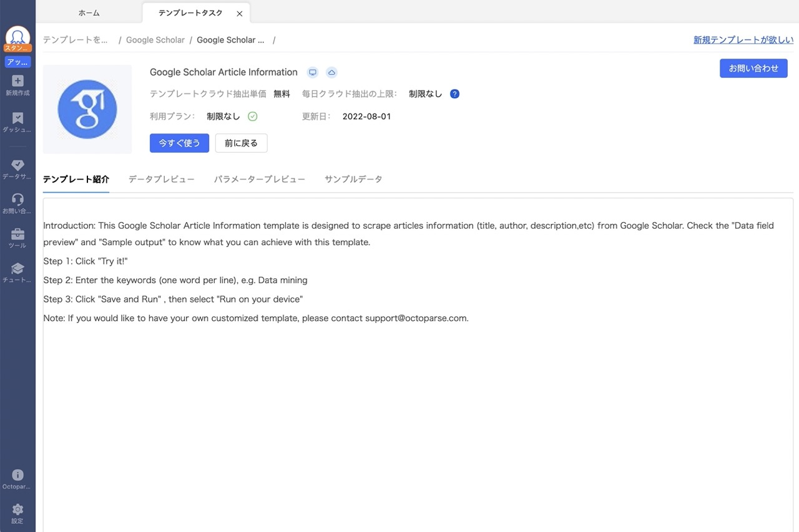Open the 新規テンプレートが欲しい link
Viewport: 799px width, 532px height.
point(743,40)
